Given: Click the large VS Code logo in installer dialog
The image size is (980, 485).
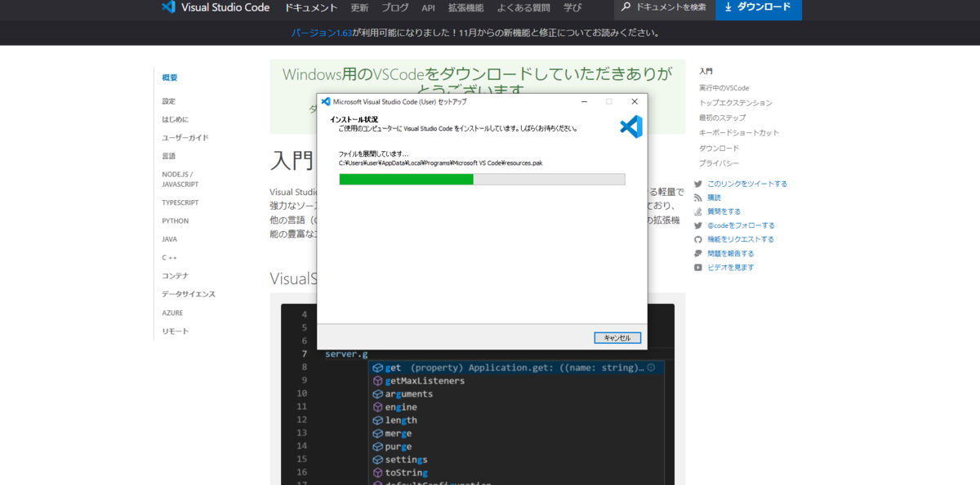Looking at the screenshot, I should (631, 127).
